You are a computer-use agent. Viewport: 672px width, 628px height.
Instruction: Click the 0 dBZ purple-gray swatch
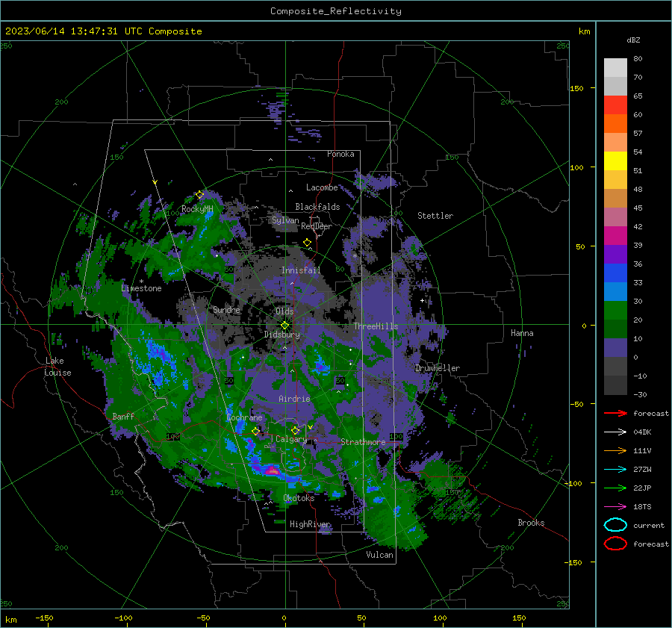point(615,348)
